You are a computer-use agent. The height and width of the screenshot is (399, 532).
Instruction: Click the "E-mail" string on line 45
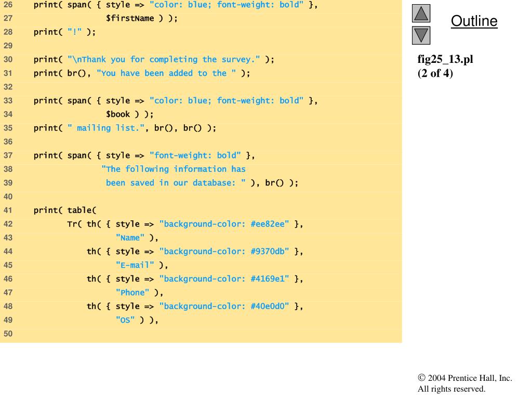[135, 265]
